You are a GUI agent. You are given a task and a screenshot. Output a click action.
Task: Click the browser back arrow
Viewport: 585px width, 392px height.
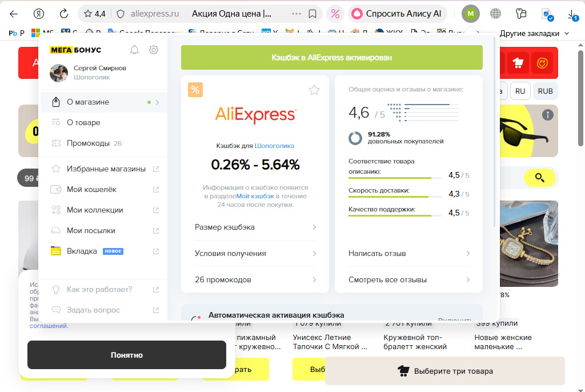point(14,14)
